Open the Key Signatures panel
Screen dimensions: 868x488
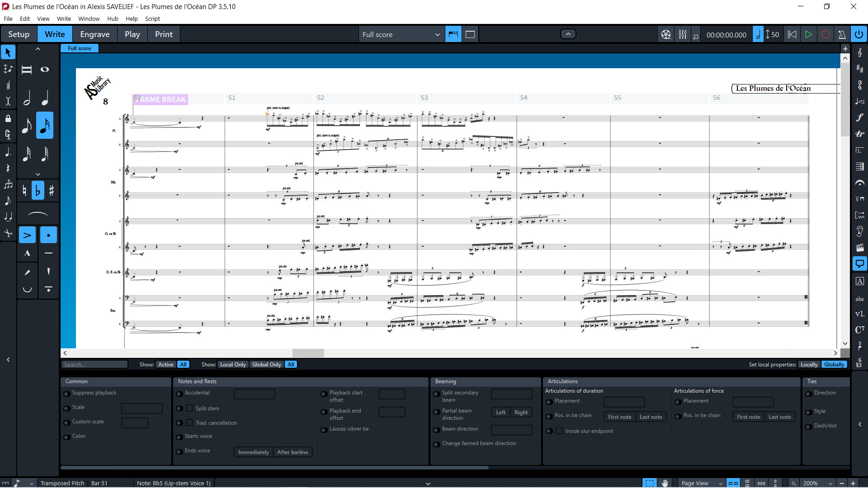[x=859, y=69]
